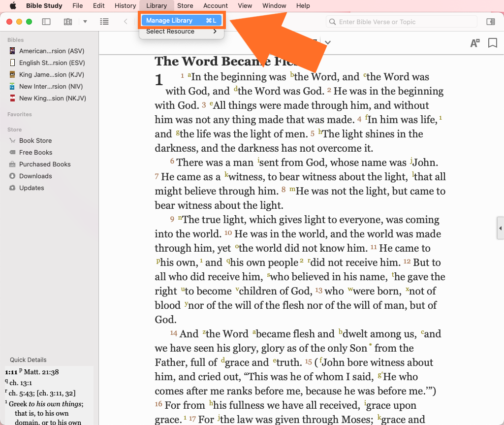Open the King James Version Bible
This screenshot has height=425, width=504.
[x=52, y=75]
